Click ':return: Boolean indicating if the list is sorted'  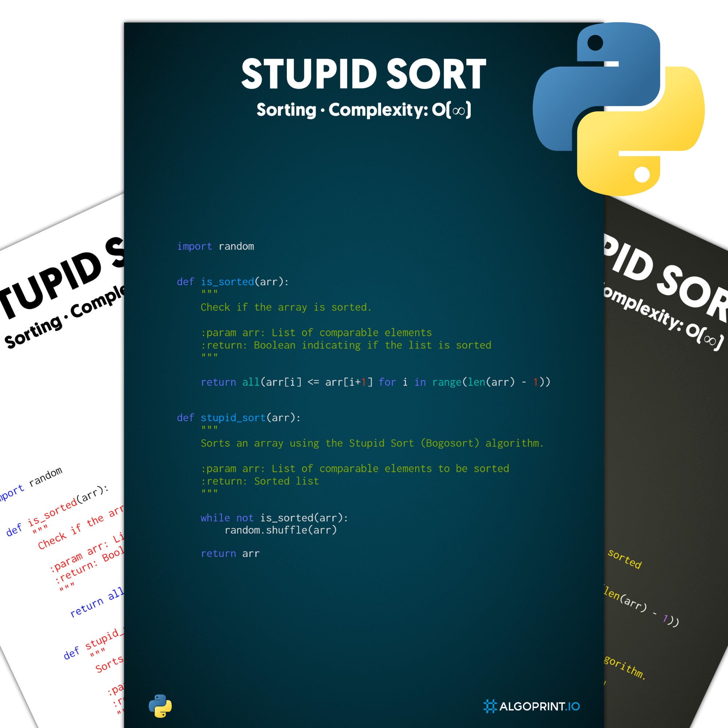tap(346, 345)
